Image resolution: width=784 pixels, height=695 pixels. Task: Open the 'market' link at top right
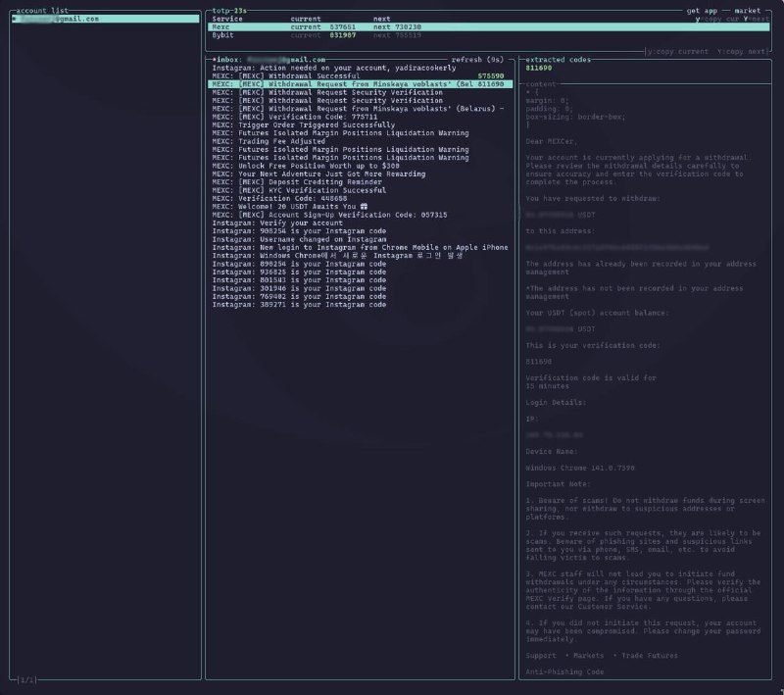point(747,11)
